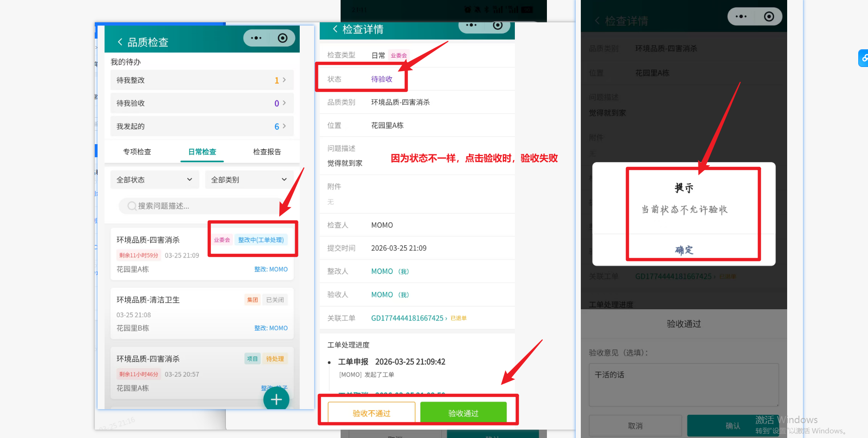868x438 pixels.
Task: Click the 验收不通过 button
Action: [x=371, y=413]
